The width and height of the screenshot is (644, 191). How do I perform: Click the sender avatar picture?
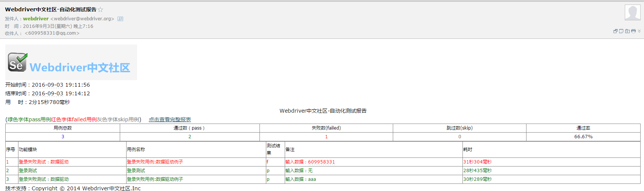633,12
